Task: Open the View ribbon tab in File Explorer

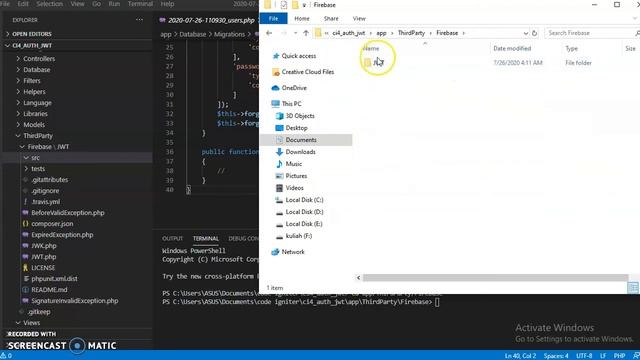Action: click(359, 18)
